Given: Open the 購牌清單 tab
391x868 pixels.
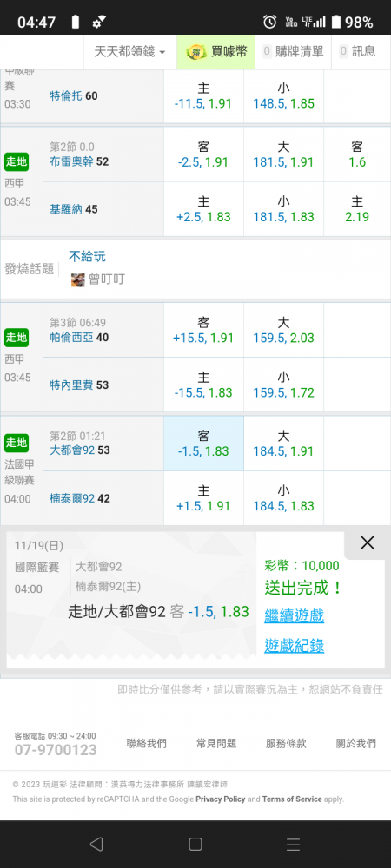Looking at the screenshot, I should pyautogui.click(x=293, y=52).
